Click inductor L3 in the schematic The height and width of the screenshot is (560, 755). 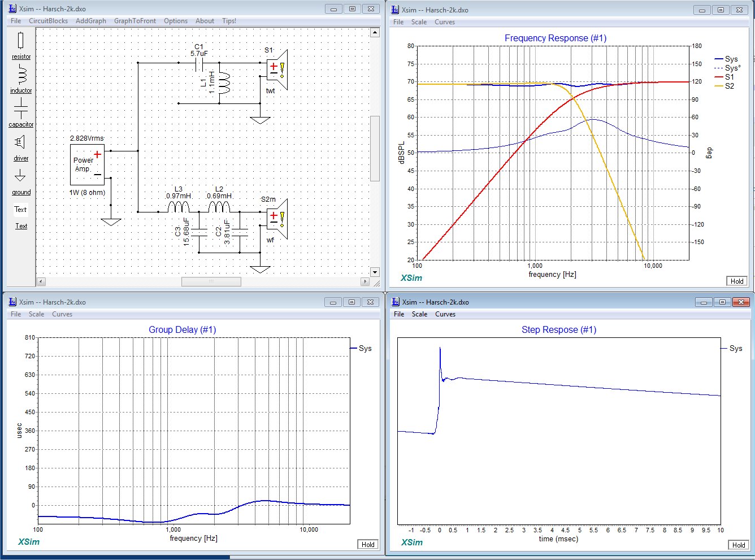click(x=179, y=207)
